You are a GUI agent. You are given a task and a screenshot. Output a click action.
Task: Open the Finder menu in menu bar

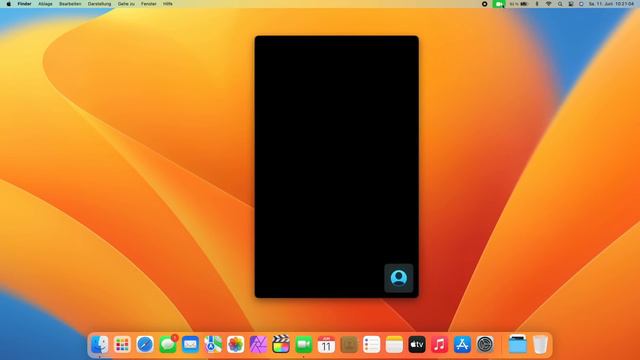click(x=24, y=4)
